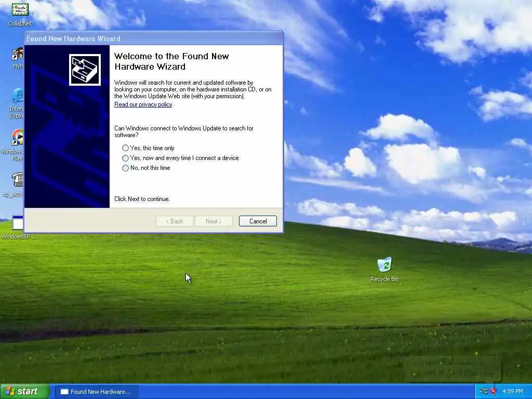Select the Internet Explorer desktop icon
This screenshot has width=532, height=399.
pyautogui.click(x=18, y=103)
